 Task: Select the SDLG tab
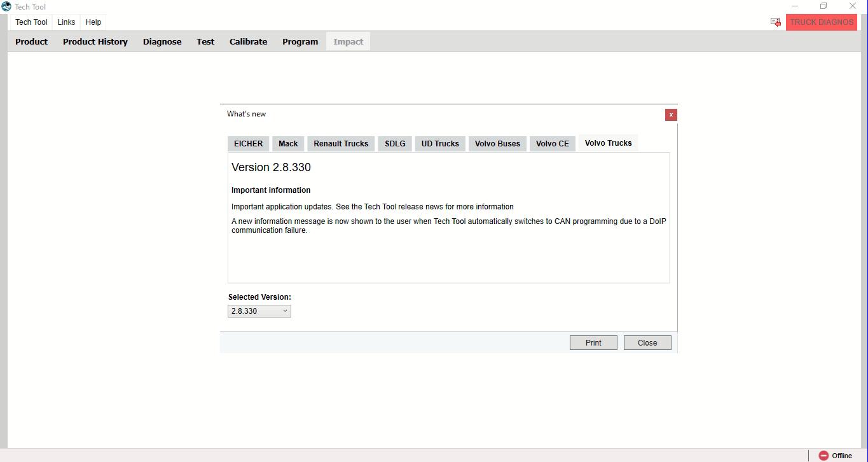click(x=395, y=144)
